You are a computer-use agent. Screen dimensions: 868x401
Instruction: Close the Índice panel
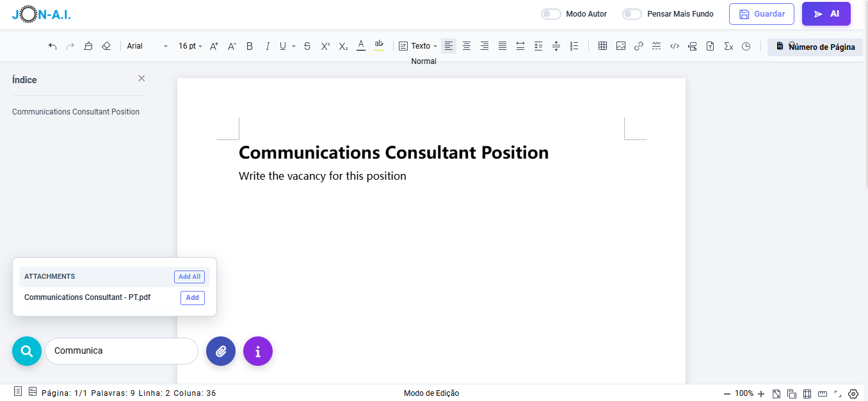141,78
